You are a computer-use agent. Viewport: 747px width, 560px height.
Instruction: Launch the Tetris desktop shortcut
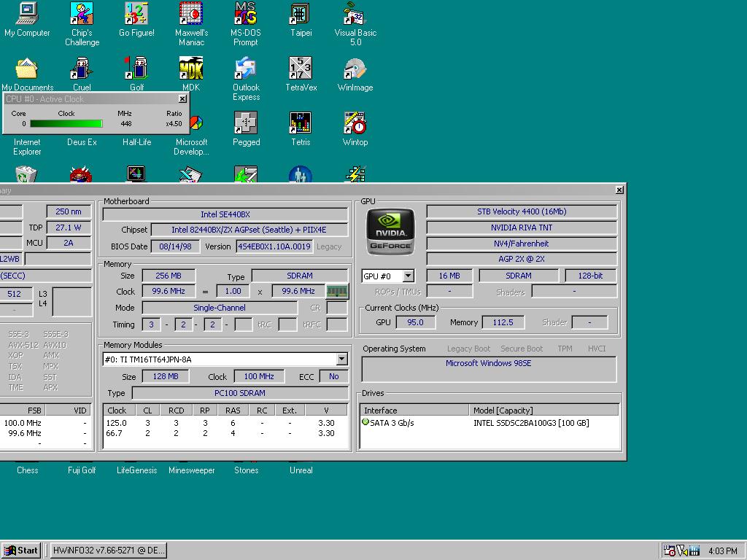(301, 123)
